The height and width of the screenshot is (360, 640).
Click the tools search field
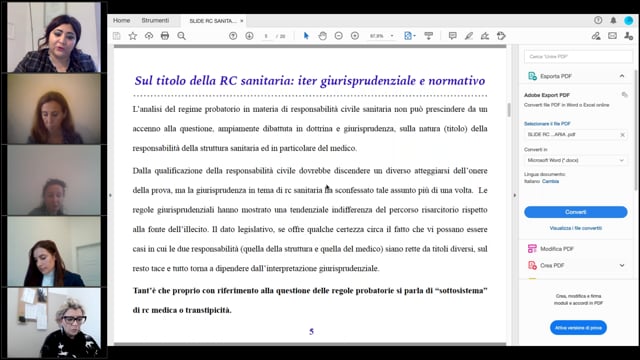(578, 56)
